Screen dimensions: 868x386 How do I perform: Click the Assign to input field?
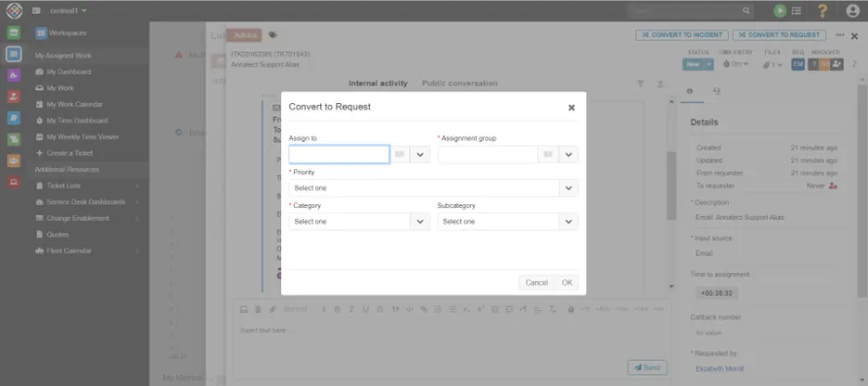(x=338, y=155)
